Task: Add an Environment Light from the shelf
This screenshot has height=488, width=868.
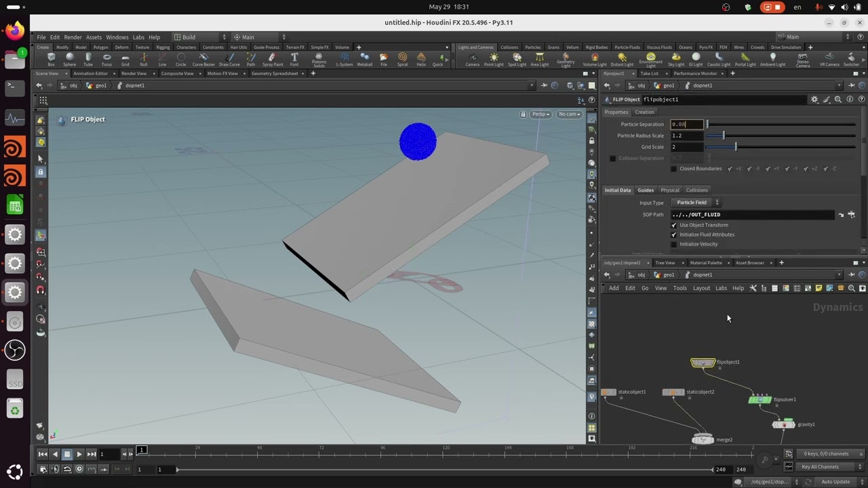Action: click(x=651, y=60)
